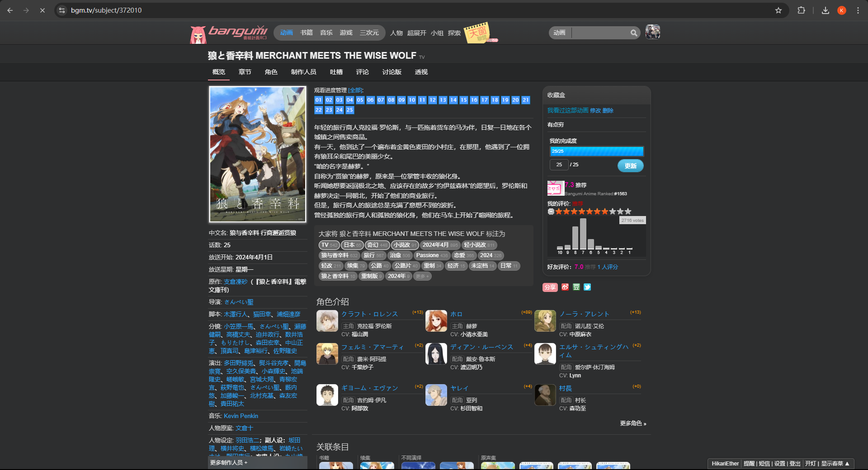Toggle 开灯 light mode
868x470 pixels.
point(811,464)
